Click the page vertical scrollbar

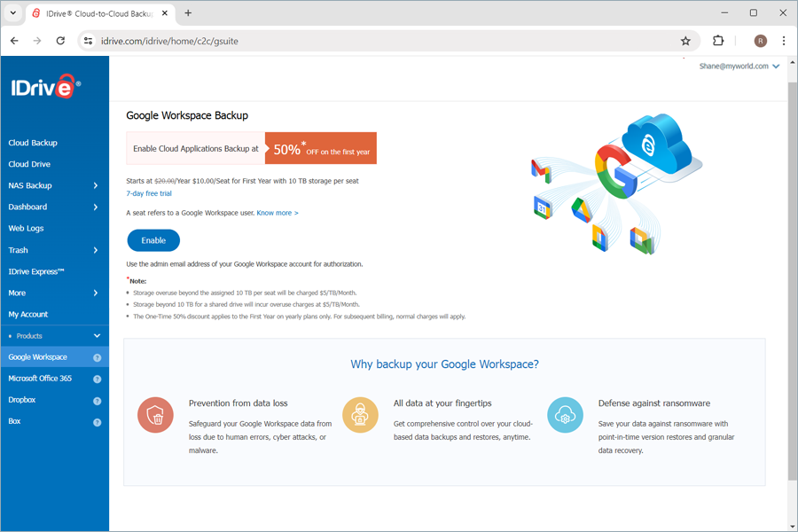793,280
